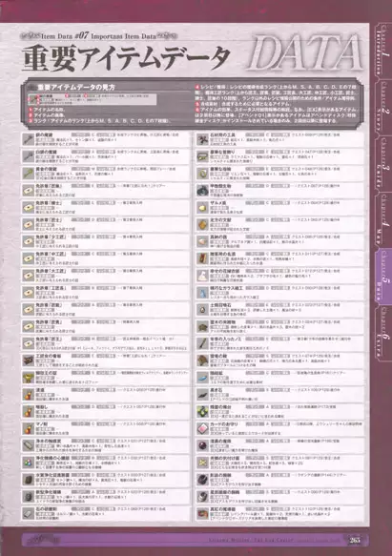Viewport: 392px width, 556px height.
Task: Click the page number 265
Action: (355, 540)
